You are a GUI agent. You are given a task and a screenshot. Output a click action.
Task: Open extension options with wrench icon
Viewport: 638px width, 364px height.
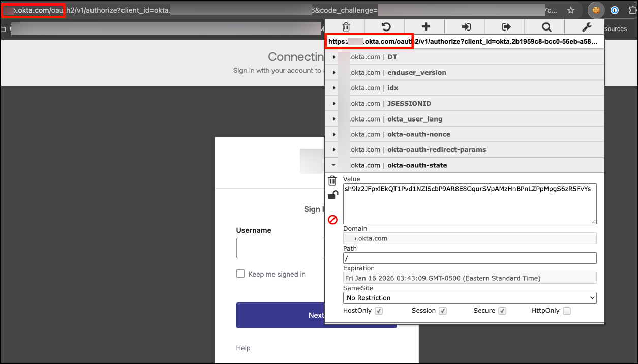[x=586, y=27]
